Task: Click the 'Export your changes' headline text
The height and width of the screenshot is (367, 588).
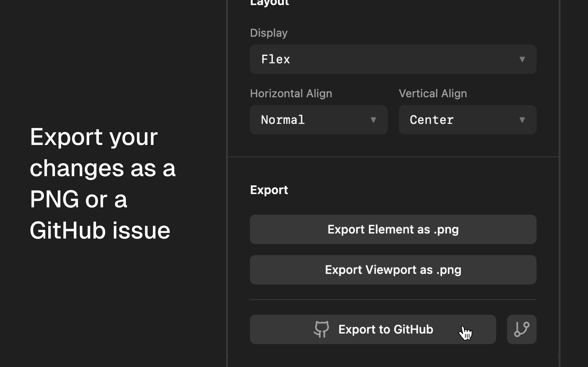Action: click(102, 153)
